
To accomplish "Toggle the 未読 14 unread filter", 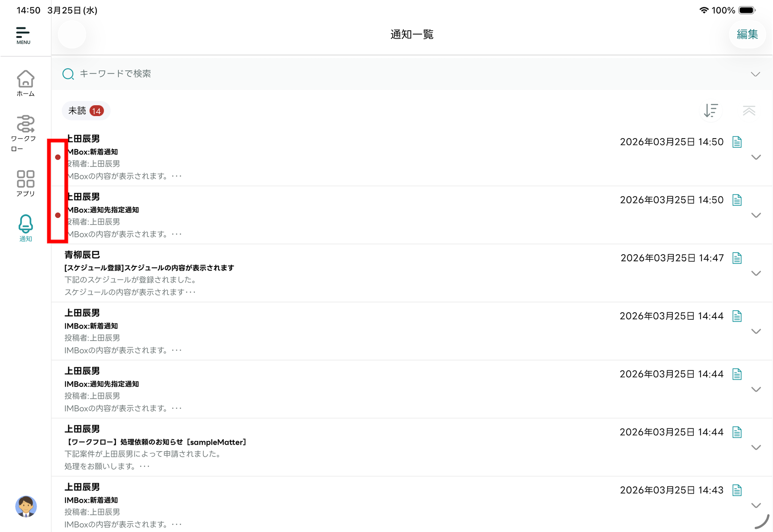I will (x=86, y=111).
